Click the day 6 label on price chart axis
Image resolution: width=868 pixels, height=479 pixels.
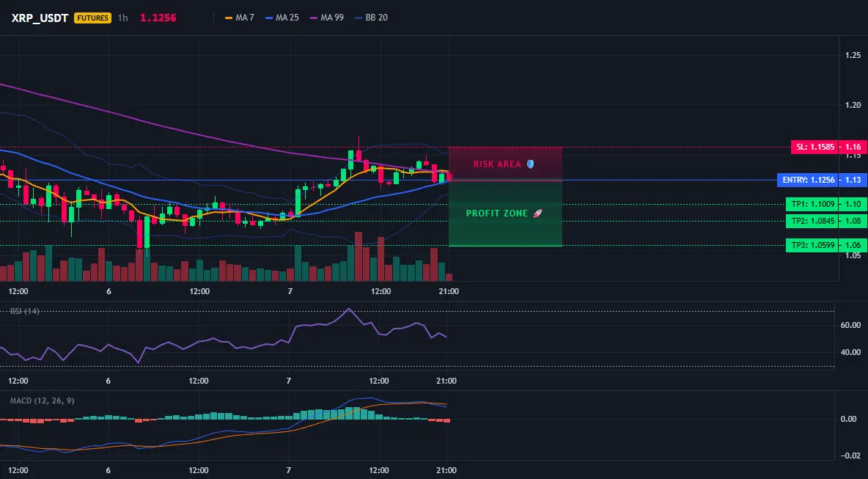(108, 291)
